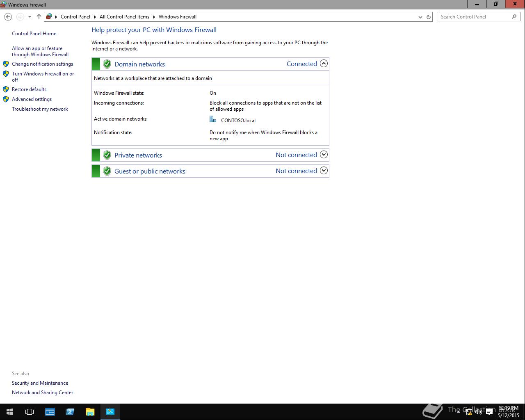Click the search magnifier icon

(x=514, y=17)
